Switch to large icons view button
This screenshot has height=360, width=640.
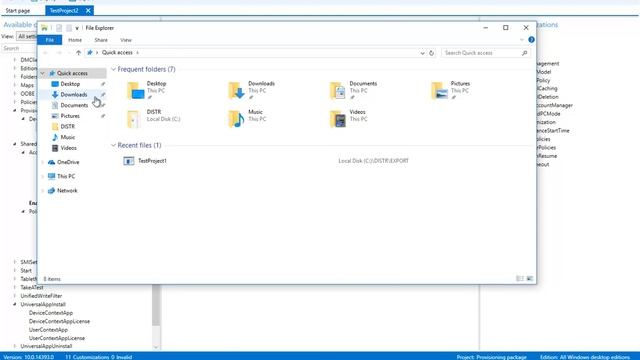(x=529, y=279)
